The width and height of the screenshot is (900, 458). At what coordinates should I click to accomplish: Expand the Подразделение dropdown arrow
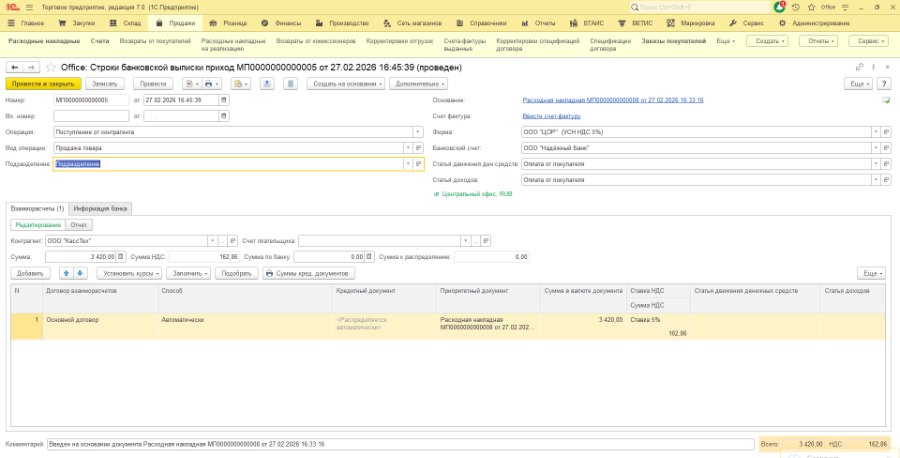coord(408,164)
